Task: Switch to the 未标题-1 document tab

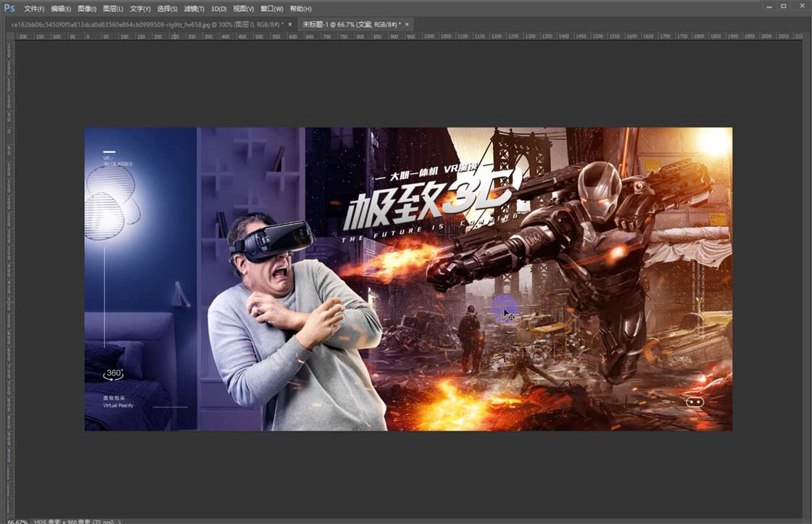Action: [348, 24]
